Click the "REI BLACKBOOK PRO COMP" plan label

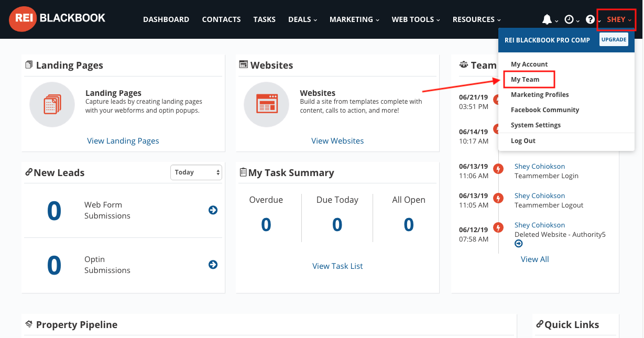click(547, 40)
